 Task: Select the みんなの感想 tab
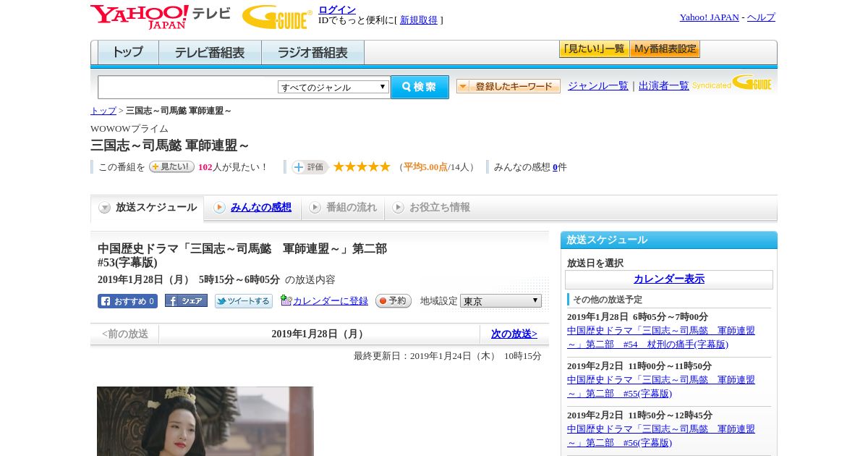tap(253, 208)
